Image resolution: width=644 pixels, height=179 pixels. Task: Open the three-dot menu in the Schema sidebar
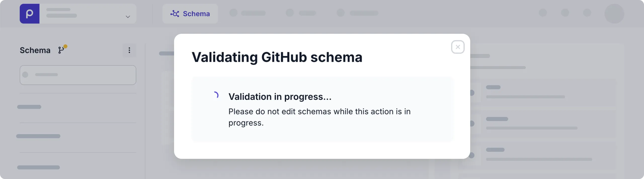point(129,50)
